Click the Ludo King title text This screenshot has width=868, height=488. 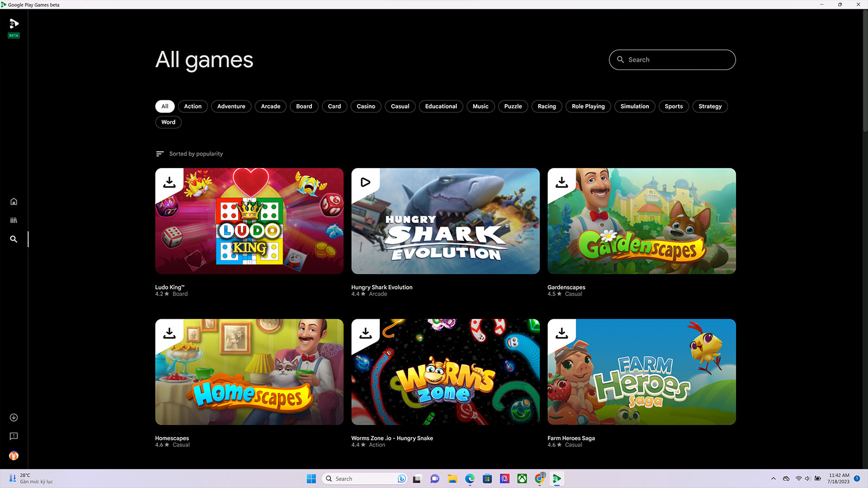pyautogui.click(x=170, y=287)
